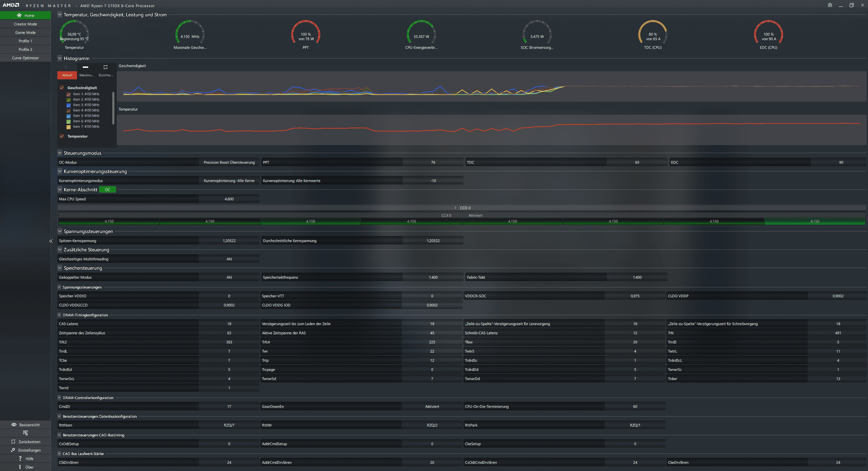This screenshot has width=868, height=471.
Task: Select the Durchsc... histogram tab
Action: [106, 75]
